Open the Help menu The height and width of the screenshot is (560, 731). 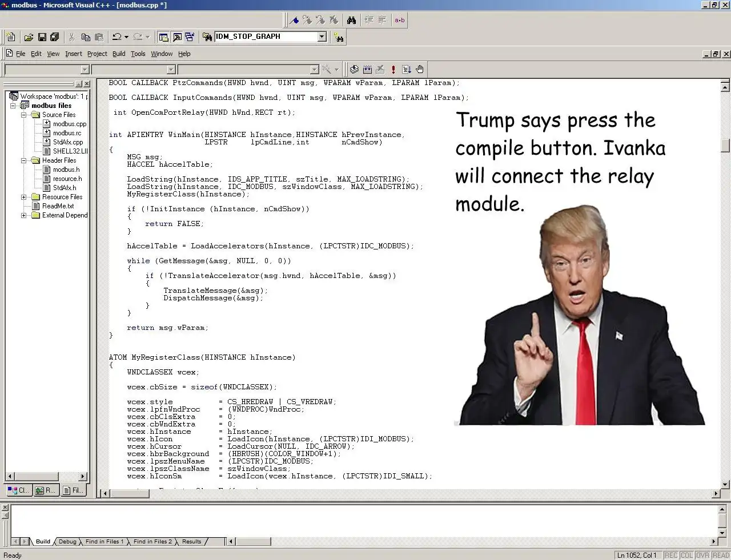(184, 54)
